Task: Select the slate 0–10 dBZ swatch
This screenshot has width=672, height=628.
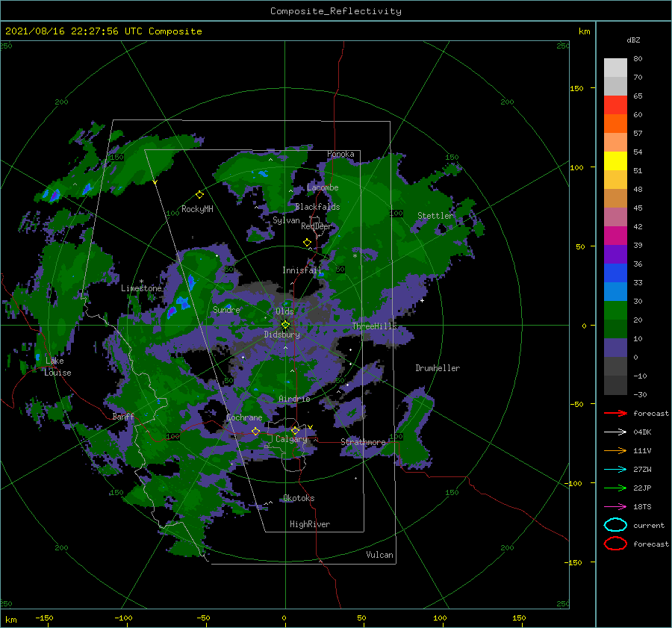Action: pyautogui.click(x=615, y=348)
